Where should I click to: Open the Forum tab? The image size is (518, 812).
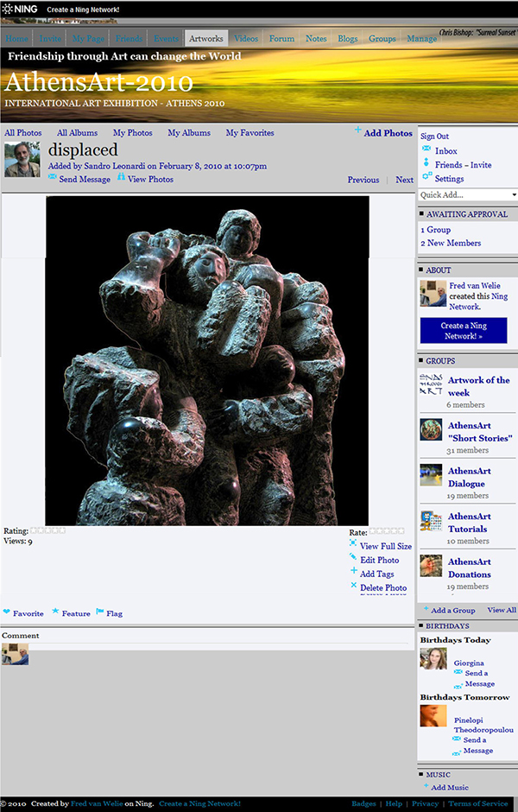click(281, 38)
